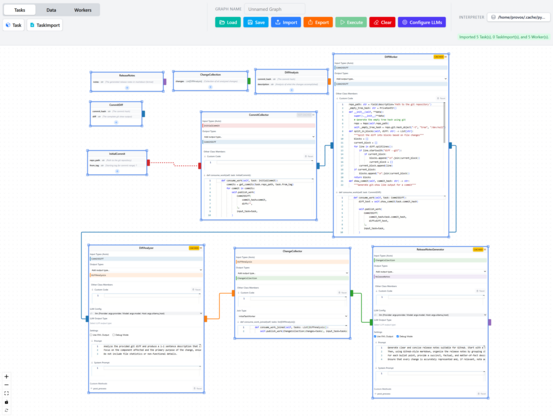Image resolution: width=553 pixels, height=417 pixels.
Task: Click the red input handle on CommitCollector
Action: click(x=200, y=166)
